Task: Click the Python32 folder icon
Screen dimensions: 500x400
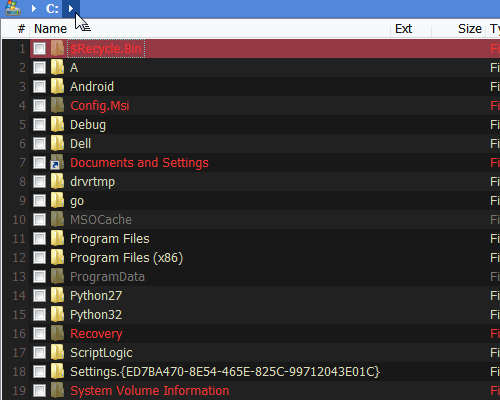Action: point(57,314)
